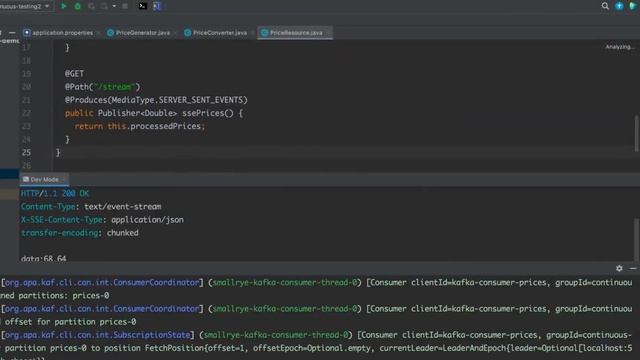Open Search Everywhere magnifier icon

click(605, 6)
